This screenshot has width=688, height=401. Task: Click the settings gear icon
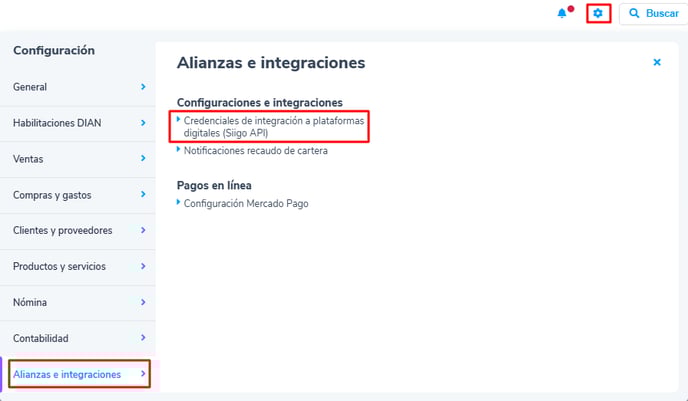pos(598,13)
